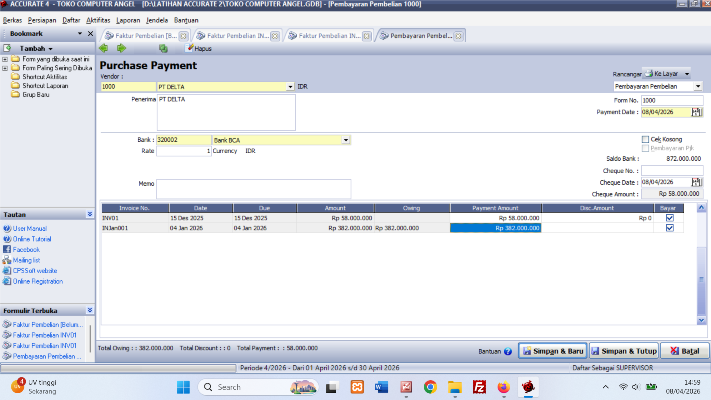Image resolution: width=711 pixels, height=400 pixels.
Task: Switch to Faktur Pembelian [B... tab
Action: [x=146, y=36]
